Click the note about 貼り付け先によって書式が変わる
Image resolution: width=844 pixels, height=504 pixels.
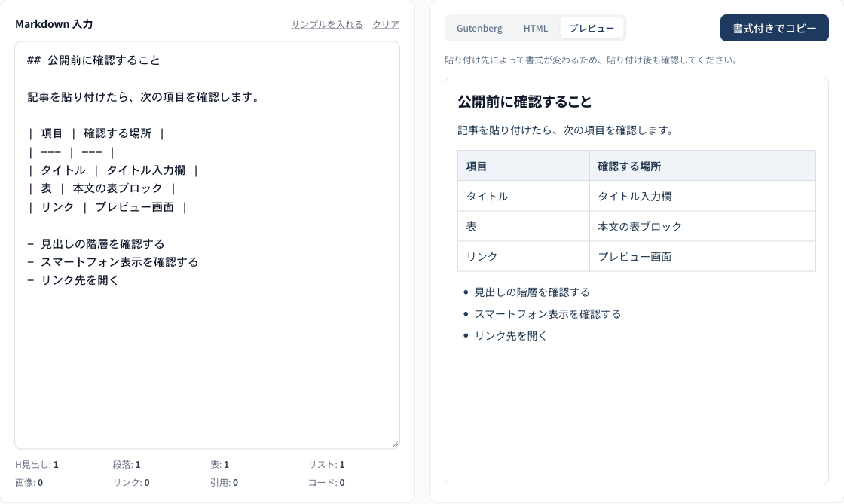click(591, 60)
